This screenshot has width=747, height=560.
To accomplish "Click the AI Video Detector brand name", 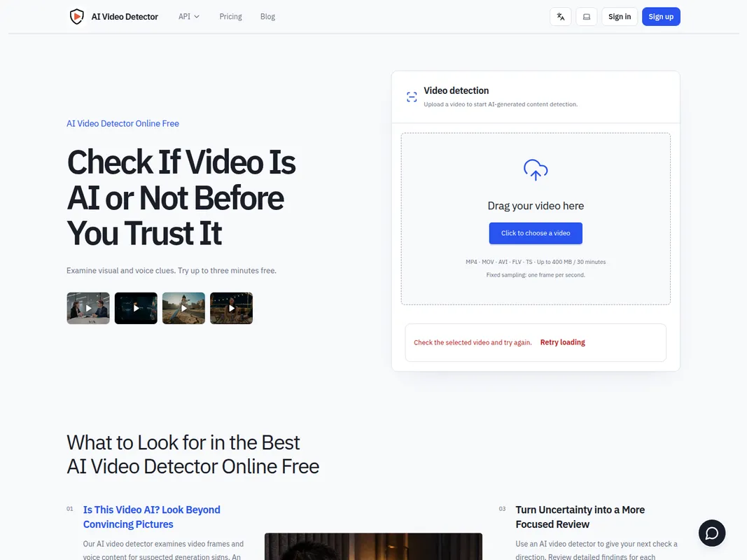I will (125, 17).
